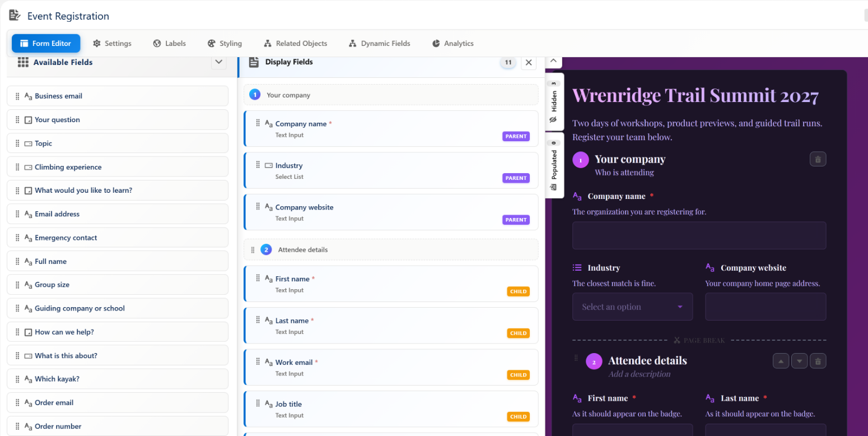Click the PARENT badge on Industry
The image size is (868, 436).
[x=516, y=178]
